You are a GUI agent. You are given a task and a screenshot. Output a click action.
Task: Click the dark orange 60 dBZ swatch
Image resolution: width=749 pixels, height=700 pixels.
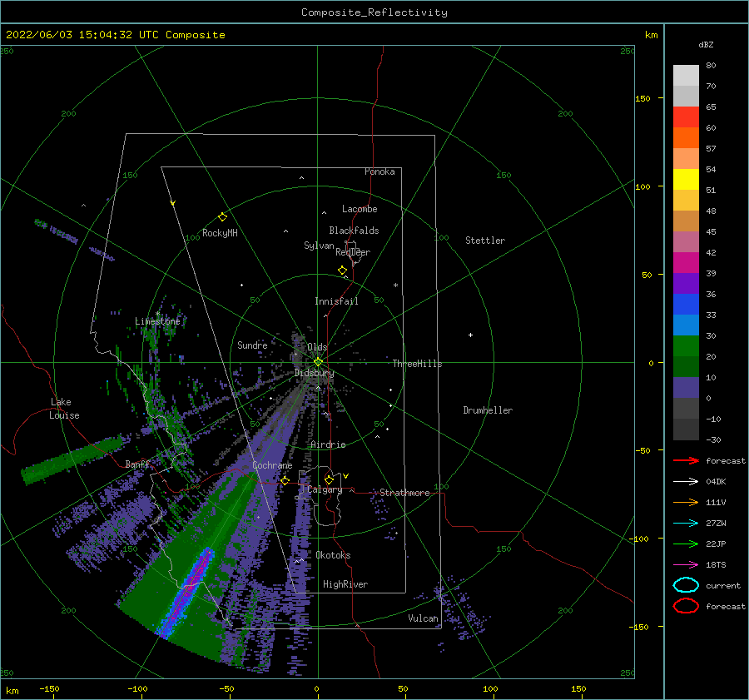click(x=686, y=137)
